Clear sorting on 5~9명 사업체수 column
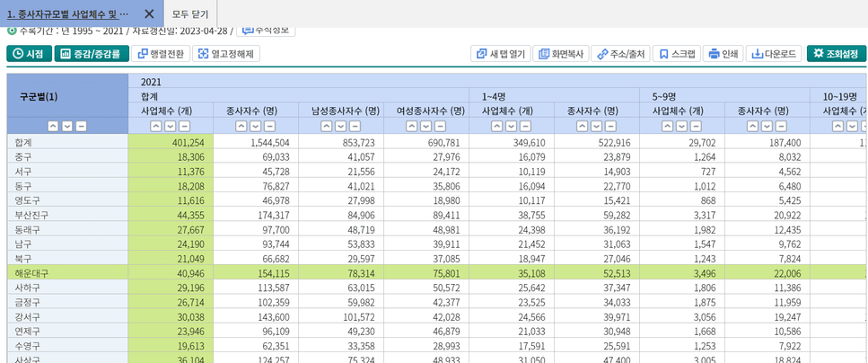The width and height of the screenshot is (868, 363). point(696,127)
